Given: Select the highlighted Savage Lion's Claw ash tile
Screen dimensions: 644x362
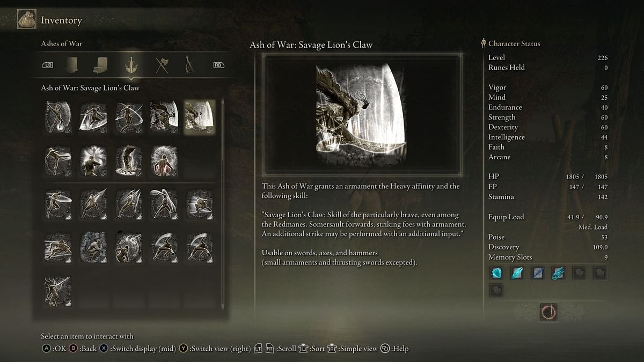Looking at the screenshot, I should pyautogui.click(x=199, y=117).
